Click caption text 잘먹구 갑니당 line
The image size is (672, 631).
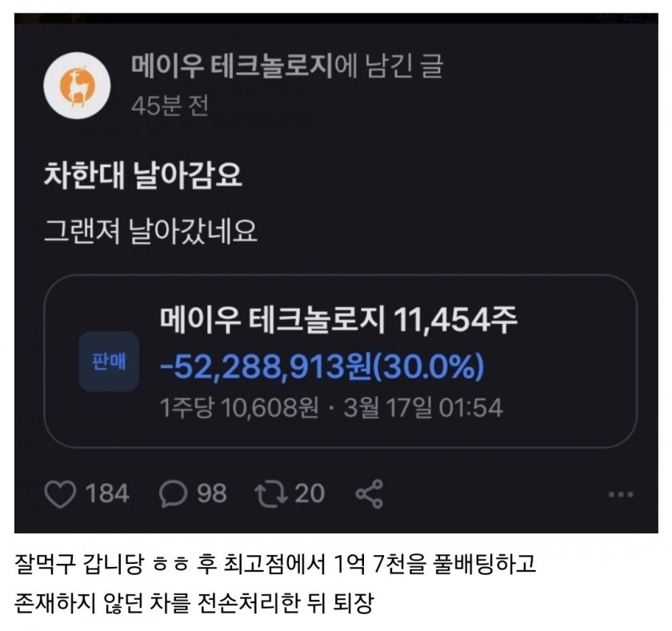coord(274,564)
